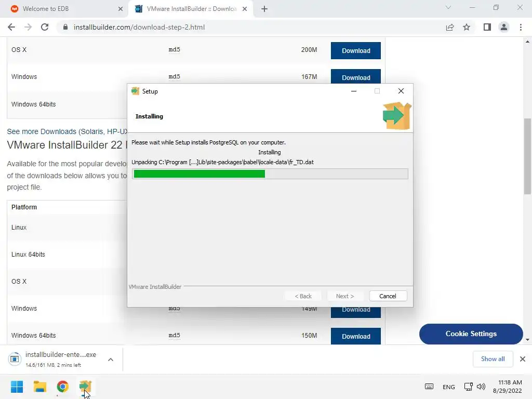Click the Unpacking file path text
Image resolution: width=532 pixels, height=399 pixels.
coord(222,162)
